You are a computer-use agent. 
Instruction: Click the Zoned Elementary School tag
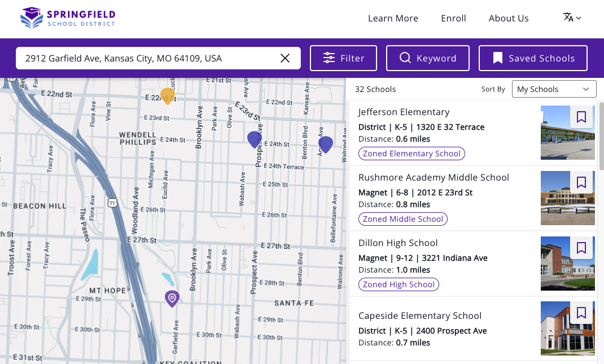412,154
